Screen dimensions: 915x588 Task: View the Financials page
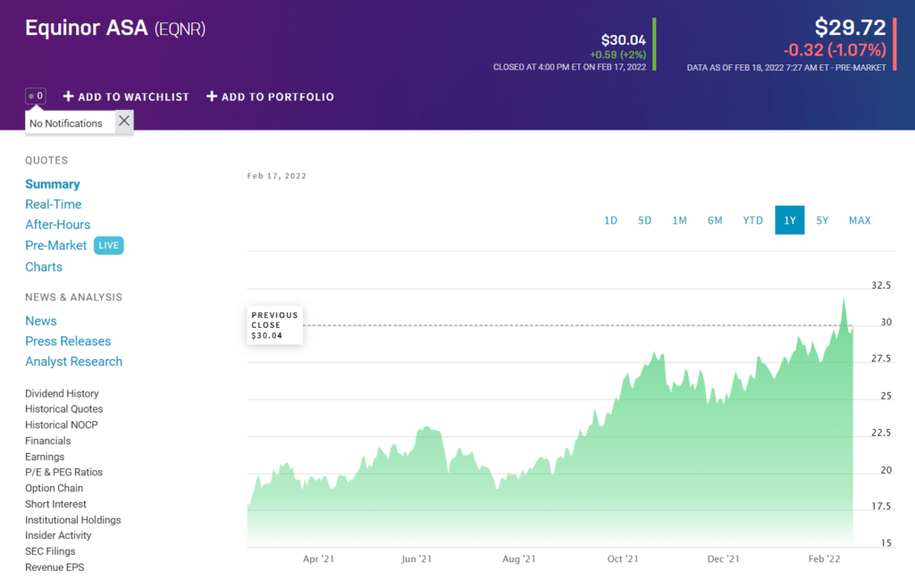click(x=48, y=441)
